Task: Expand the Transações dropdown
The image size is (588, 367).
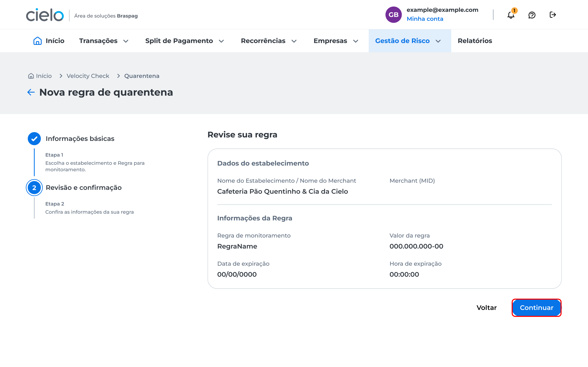Action: (x=104, y=41)
